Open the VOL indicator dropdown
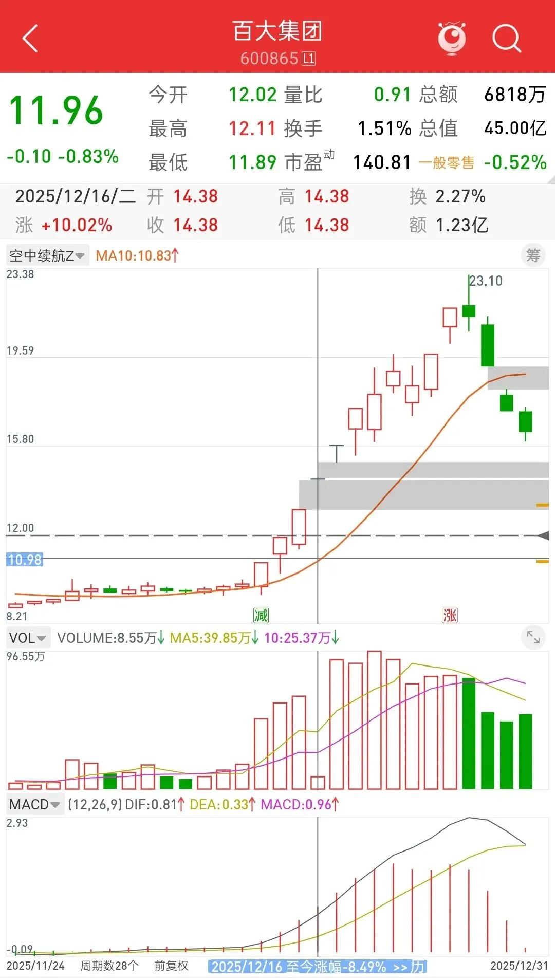 [x=28, y=638]
